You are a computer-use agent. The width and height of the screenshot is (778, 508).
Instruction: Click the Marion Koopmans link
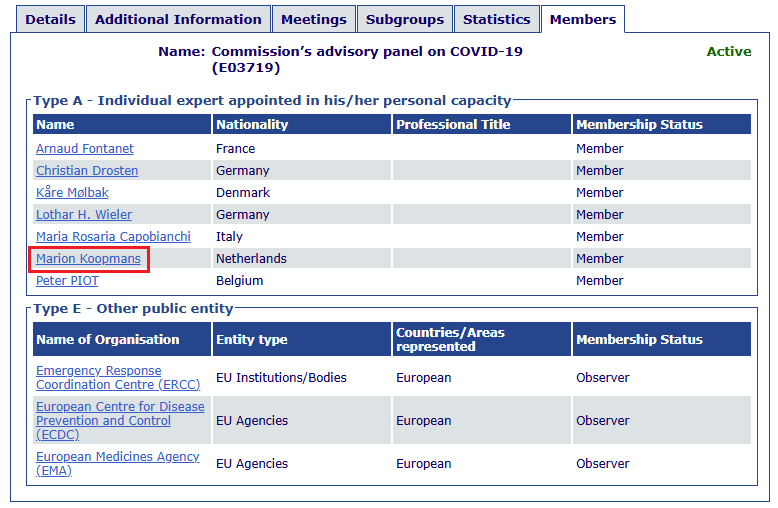coord(88,259)
